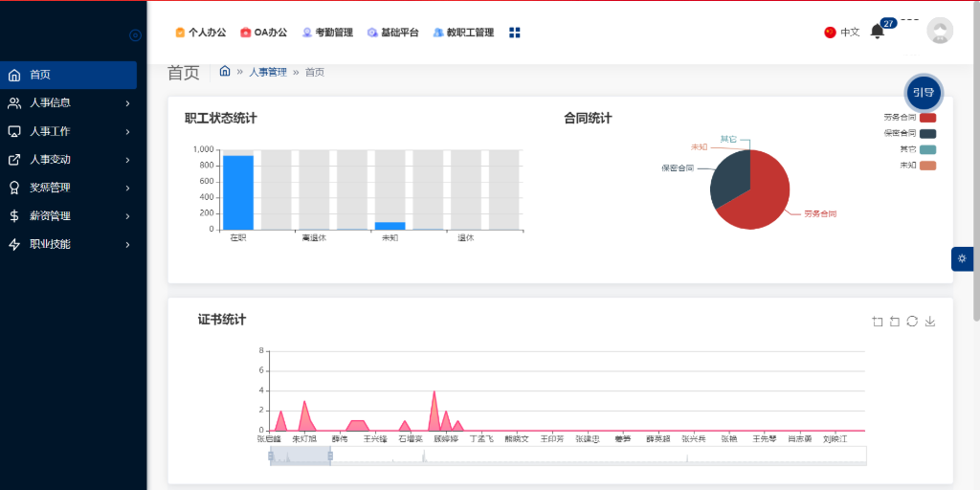The height and width of the screenshot is (490, 980).
Task: Click the 离退休 axis label
Action: (x=314, y=238)
